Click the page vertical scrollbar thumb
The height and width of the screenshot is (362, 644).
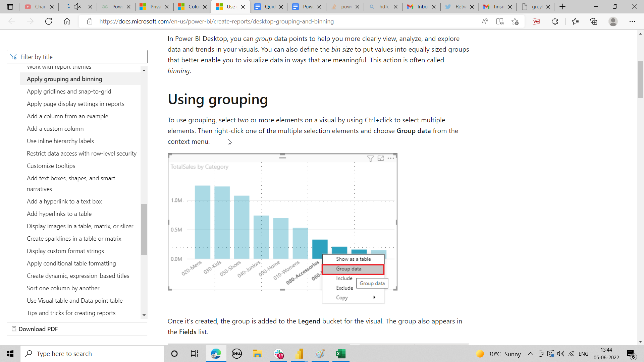click(x=640, y=79)
